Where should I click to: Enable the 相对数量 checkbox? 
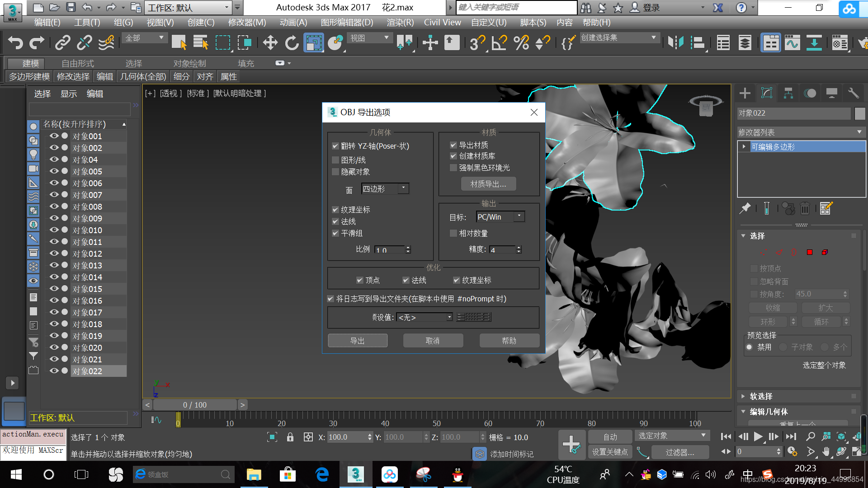tap(453, 233)
